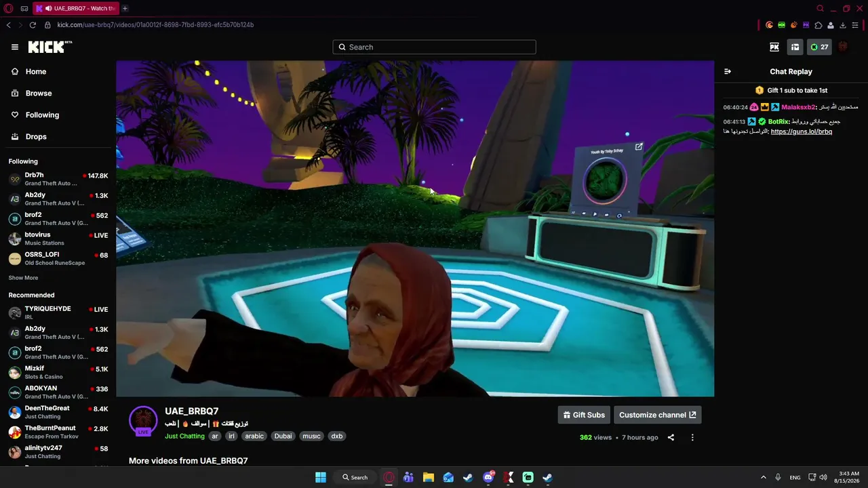Open the Kick store icon button
Image resolution: width=868 pixels, height=488 pixels.
(x=795, y=47)
